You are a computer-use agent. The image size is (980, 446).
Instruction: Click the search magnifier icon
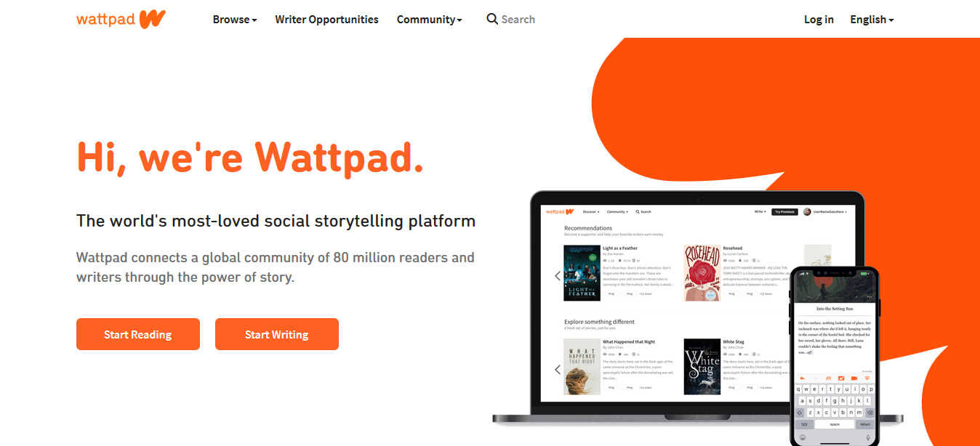(492, 19)
